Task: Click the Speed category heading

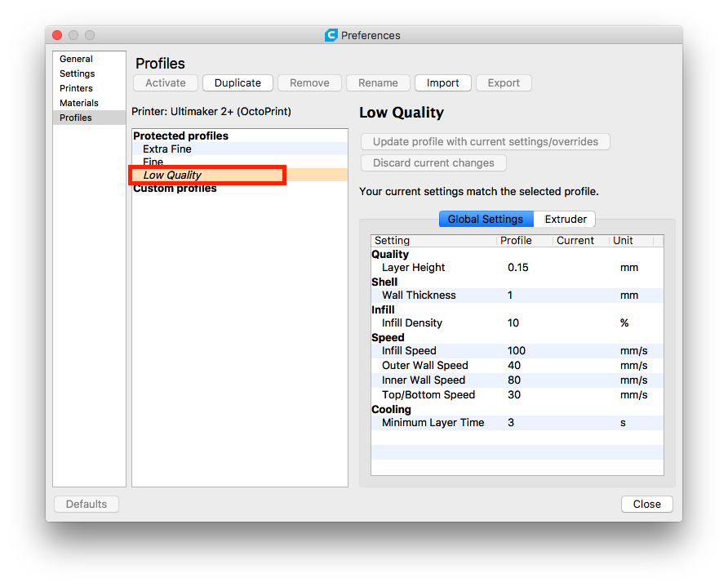Action: pyautogui.click(x=388, y=338)
